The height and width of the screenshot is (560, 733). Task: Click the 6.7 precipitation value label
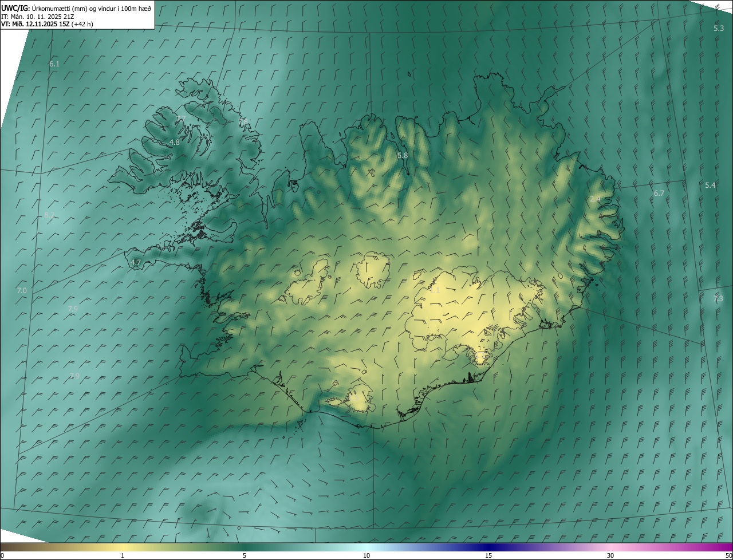(x=659, y=194)
